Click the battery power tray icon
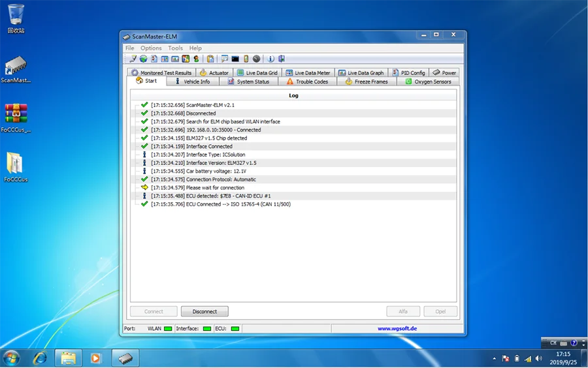Screen dimensions: 588x368 point(517,359)
